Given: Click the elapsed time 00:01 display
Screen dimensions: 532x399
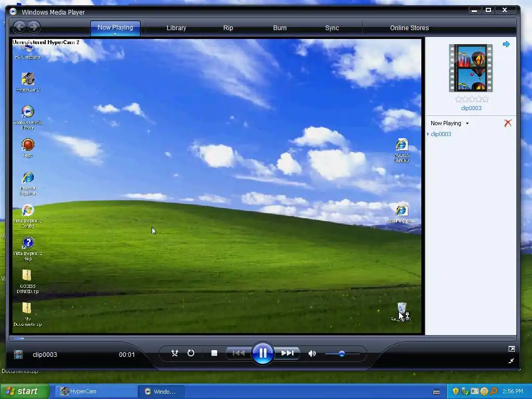Looking at the screenshot, I should coord(127,354).
